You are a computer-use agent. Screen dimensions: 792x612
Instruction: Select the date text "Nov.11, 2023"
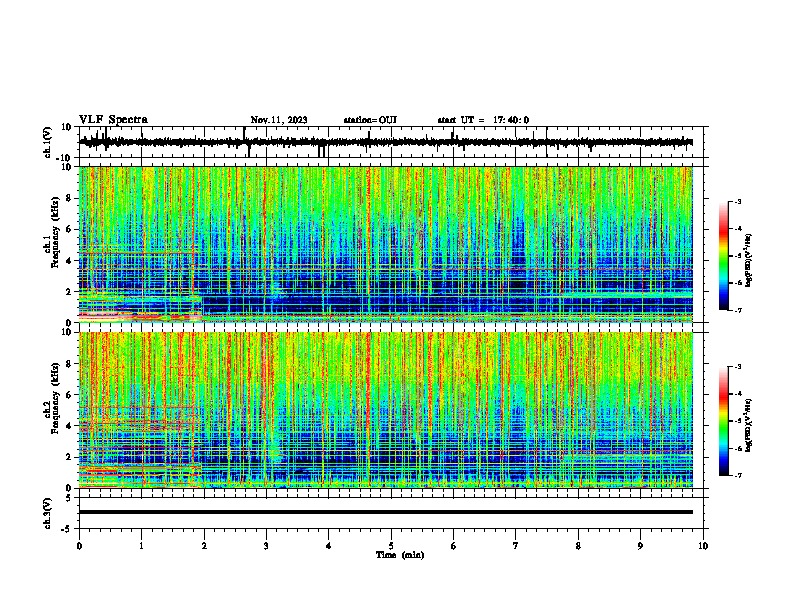pyautogui.click(x=279, y=120)
